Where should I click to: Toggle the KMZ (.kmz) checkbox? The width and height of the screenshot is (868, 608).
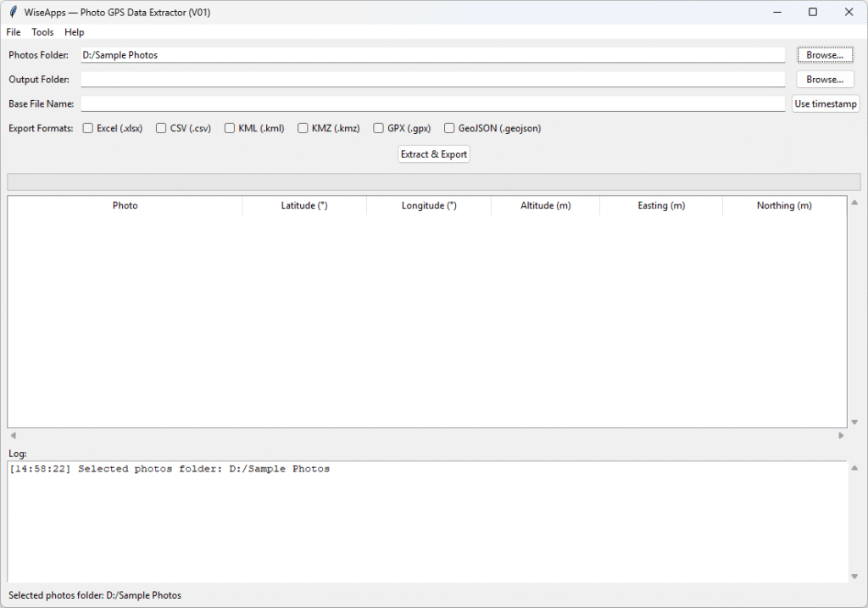tap(303, 129)
